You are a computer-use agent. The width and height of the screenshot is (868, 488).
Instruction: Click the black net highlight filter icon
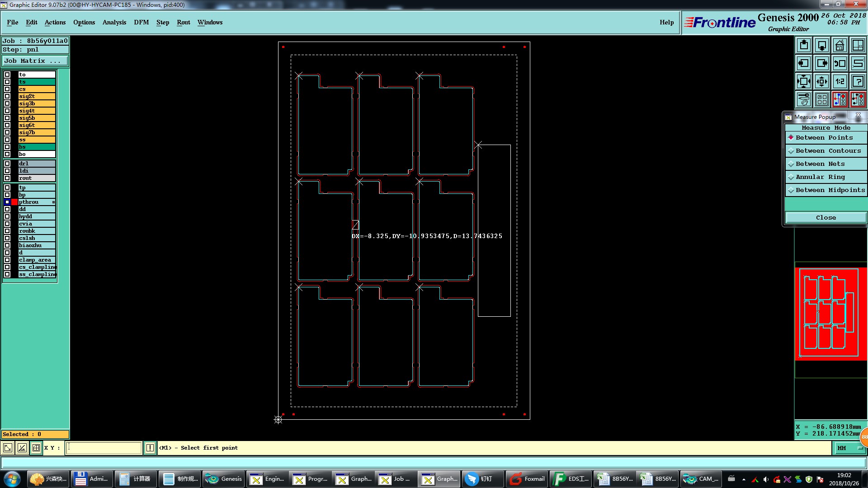[x=858, y=99]
